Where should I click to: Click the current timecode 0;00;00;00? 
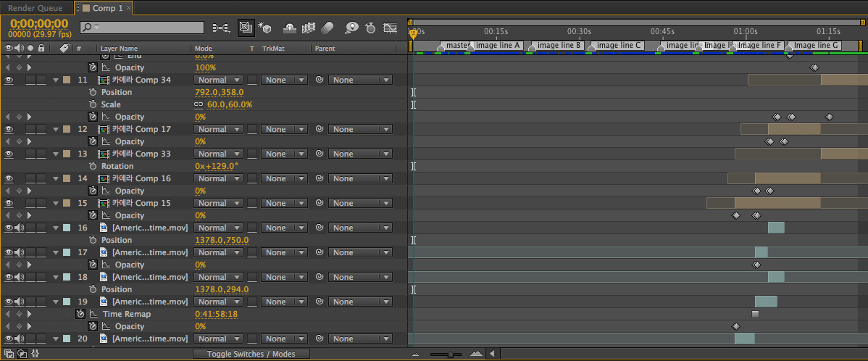[38, 22]
